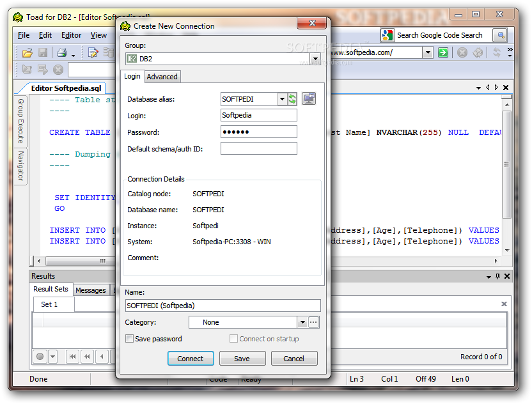This screenshot has width=532, height=404.
Task: Close the Create New Connection dialog
Action: pos(312,23)
